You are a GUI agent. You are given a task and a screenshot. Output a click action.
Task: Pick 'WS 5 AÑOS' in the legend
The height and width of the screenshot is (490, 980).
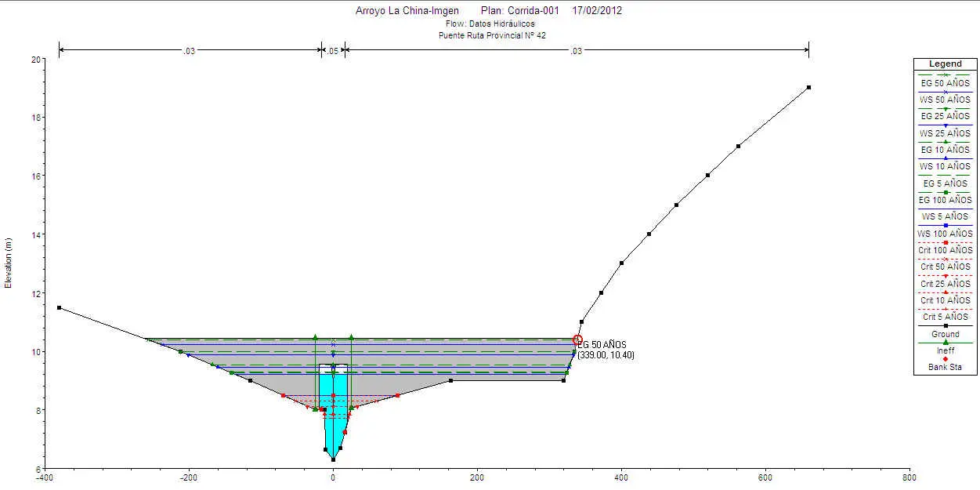tap(945, 216)
